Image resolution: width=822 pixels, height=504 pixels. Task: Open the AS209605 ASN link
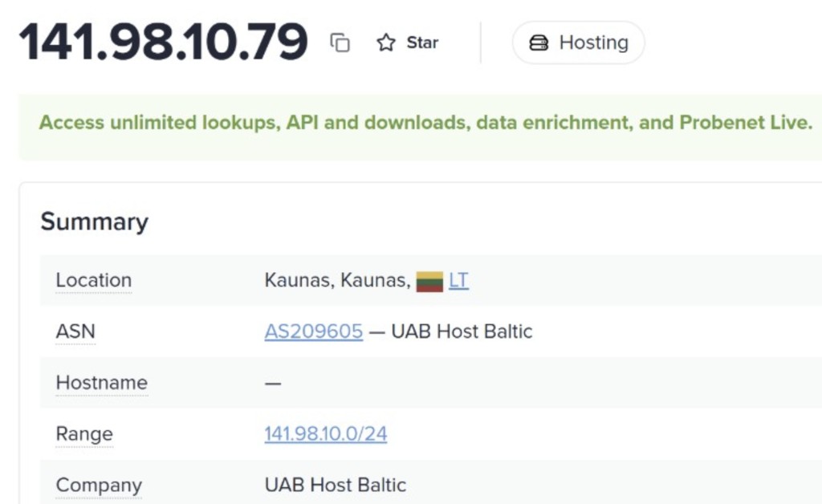314,331
